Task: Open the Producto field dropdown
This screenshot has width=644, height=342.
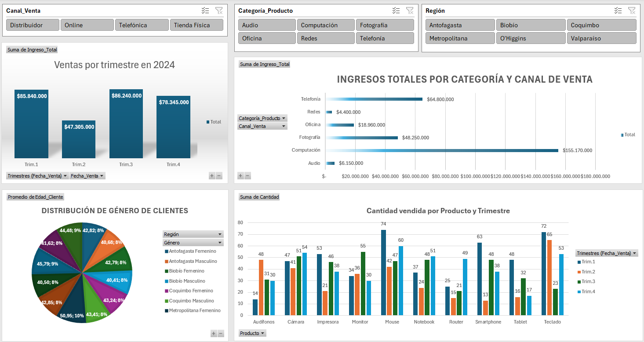Action: pyautogui.click(x=252, y=333)
